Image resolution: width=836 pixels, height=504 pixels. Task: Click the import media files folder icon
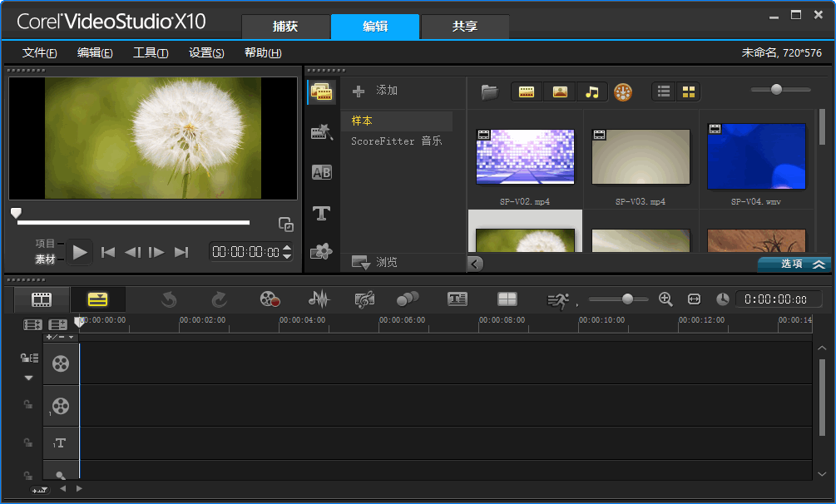coord(489,92)
